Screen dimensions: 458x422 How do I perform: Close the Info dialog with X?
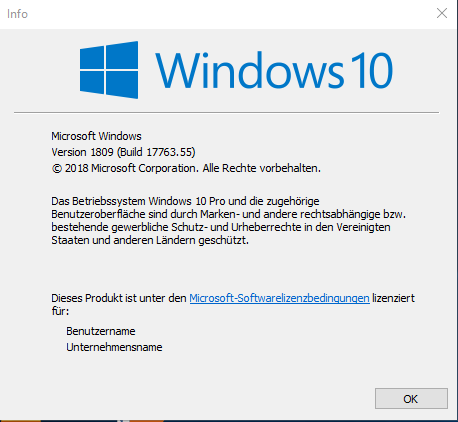pyautogui.click(x=442, y=13)
